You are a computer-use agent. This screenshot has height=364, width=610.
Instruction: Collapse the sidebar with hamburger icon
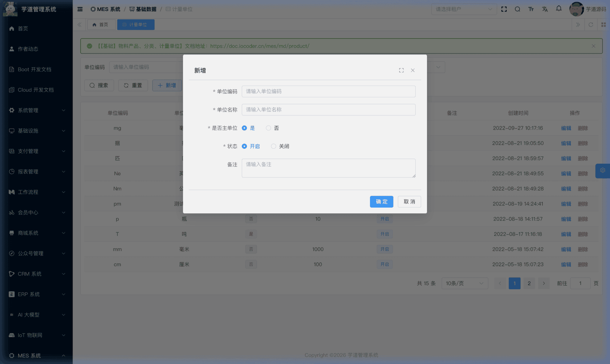[80, 9]
